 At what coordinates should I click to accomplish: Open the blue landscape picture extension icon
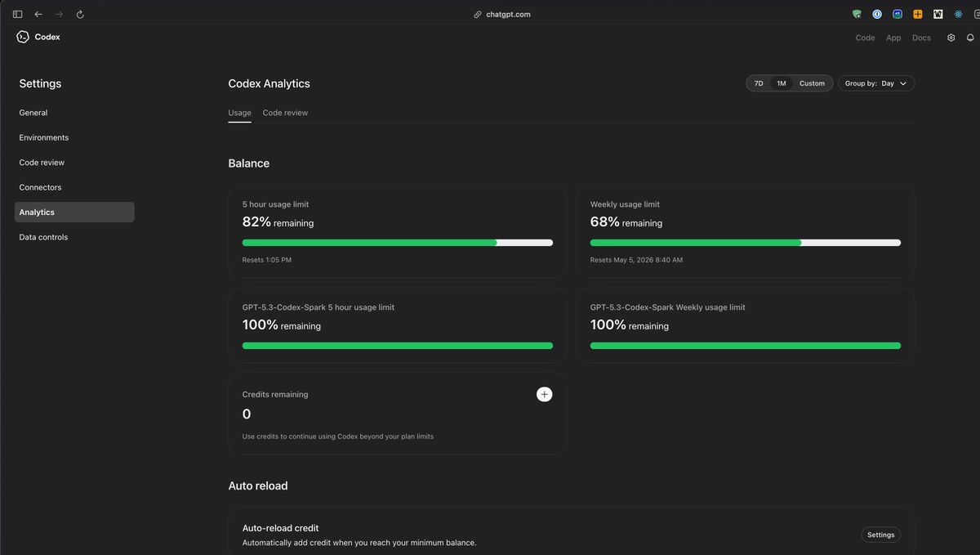coord(898,14)
